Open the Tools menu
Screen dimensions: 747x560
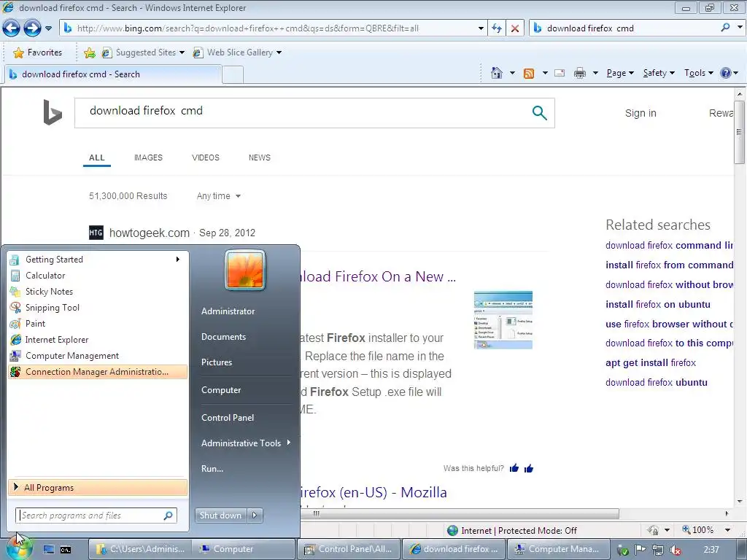pyautogui.click(x=698, y=73)
